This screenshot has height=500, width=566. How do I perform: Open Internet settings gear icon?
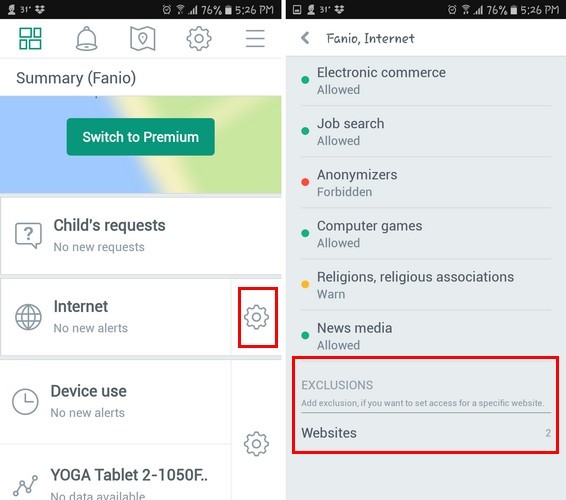pos(256,317)
